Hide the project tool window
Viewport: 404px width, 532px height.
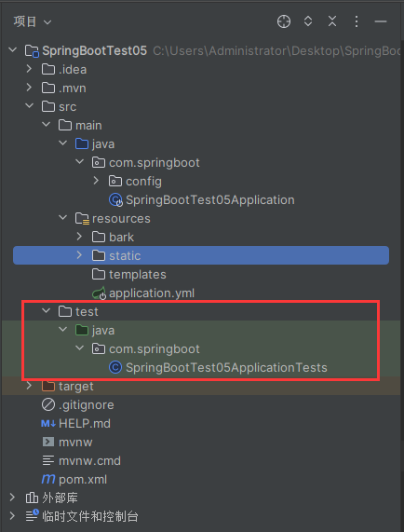pos(381,21)
